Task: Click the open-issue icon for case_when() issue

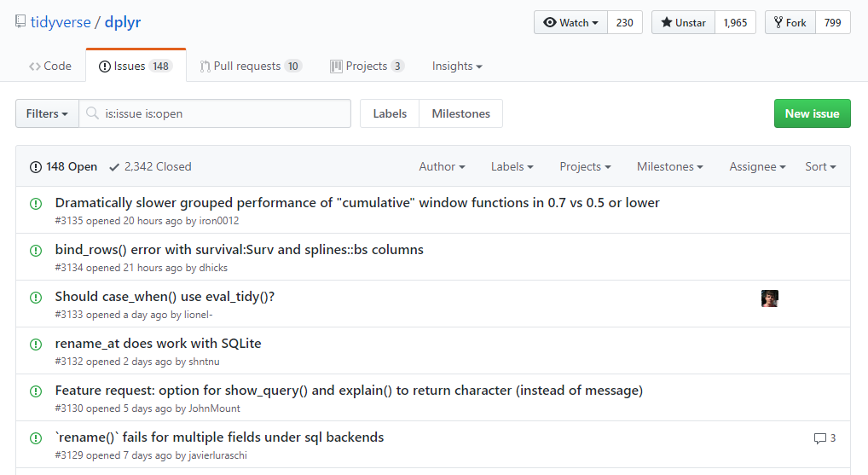Action: [36, 298]
